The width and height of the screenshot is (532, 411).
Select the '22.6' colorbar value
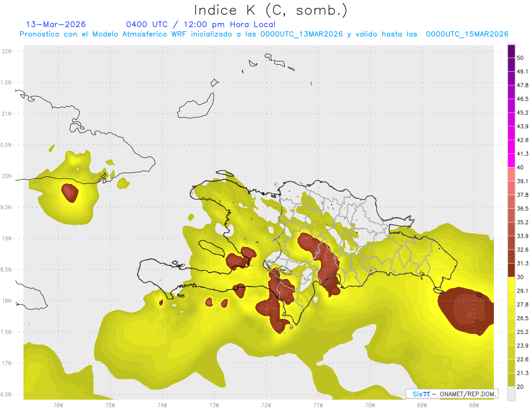(x=523, y=360)
